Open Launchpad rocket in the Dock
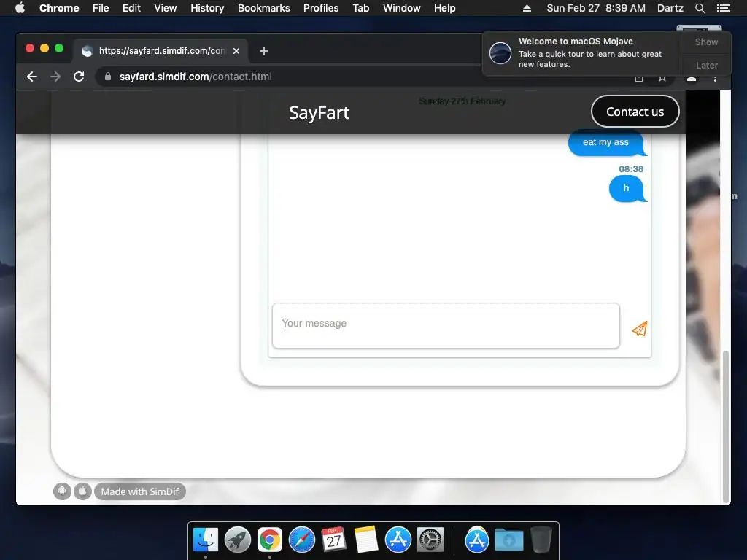This screenshot has width=747, height=560. click(238, 540)
